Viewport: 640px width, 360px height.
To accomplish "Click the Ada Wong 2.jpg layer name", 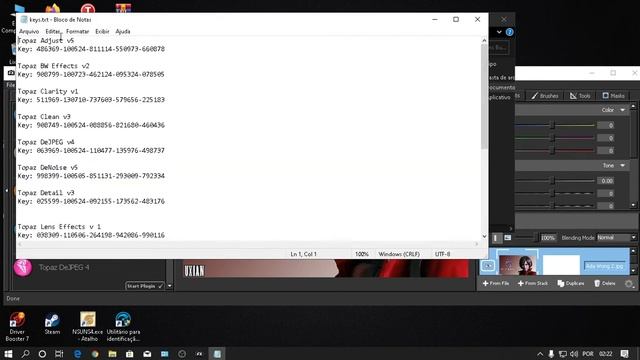I will tap(604, 266).
